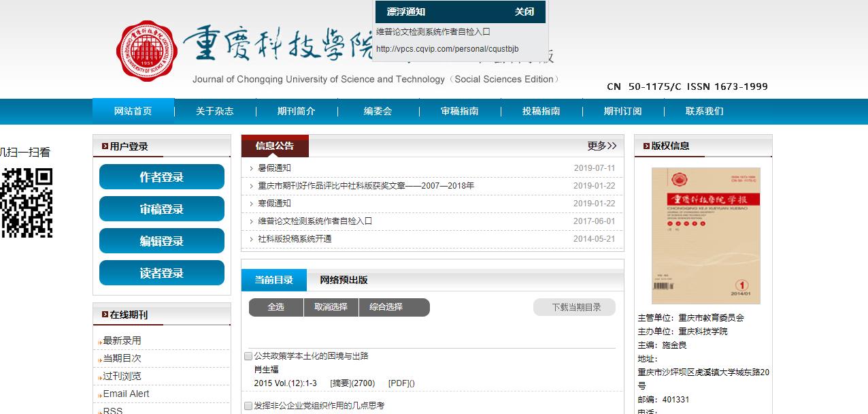Open the VIP paper check URL link
Screen dimensions: 868x414
pos(447,49)
